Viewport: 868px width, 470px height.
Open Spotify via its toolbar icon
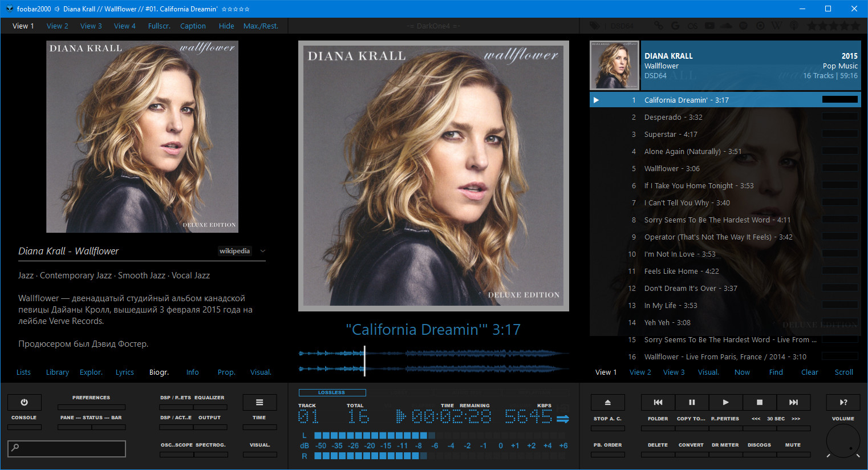coord(743,26)
